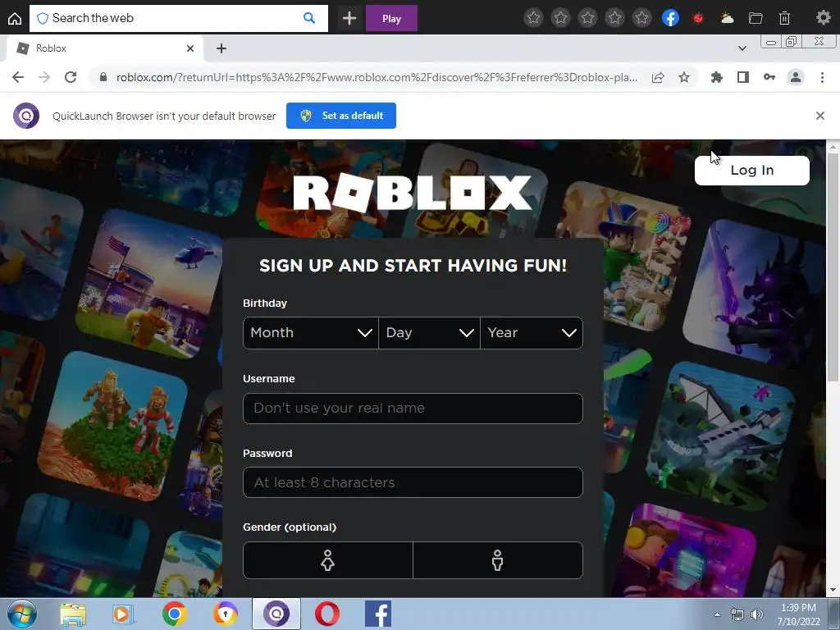Screen dimensions: 840x630
Task: Dismiss the default browser notification bar
Action: (819, 116)
